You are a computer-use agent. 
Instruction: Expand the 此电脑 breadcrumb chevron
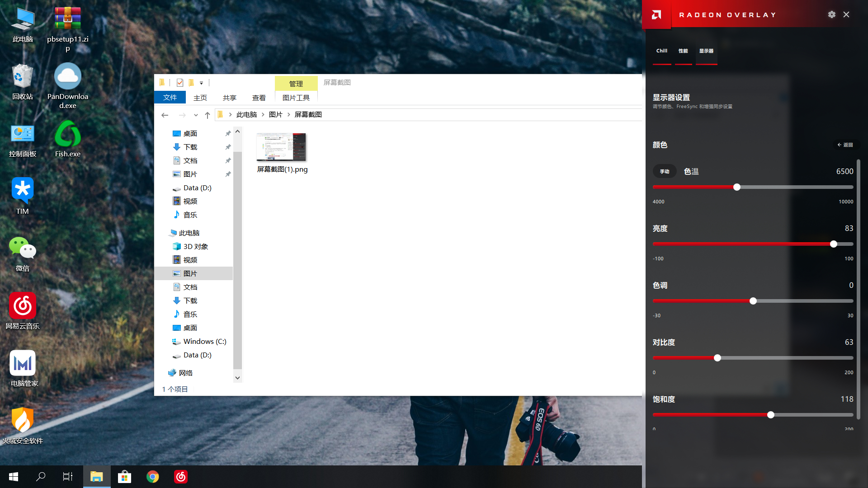pos(263,115)
